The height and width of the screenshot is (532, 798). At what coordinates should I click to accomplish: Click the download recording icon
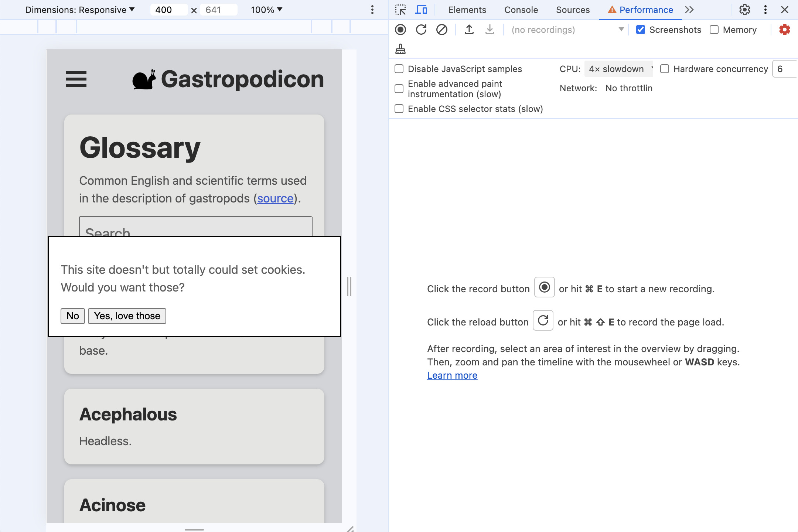click(x=489, y=30)
